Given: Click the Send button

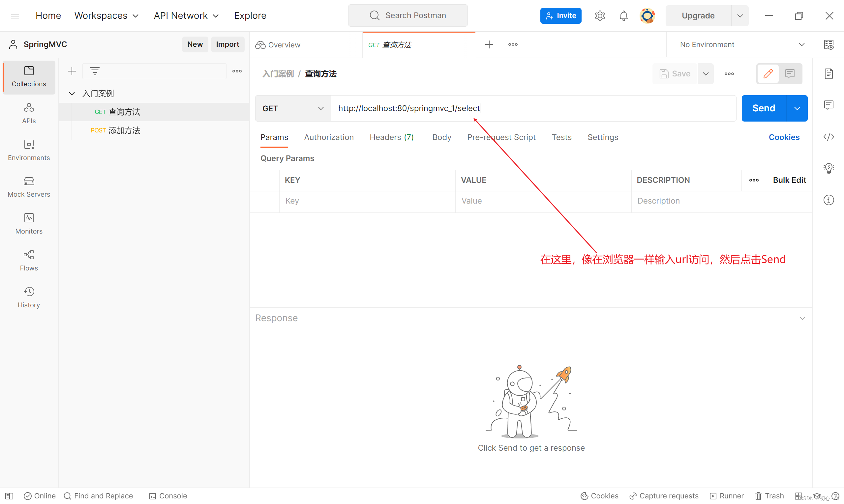Looking at the screenshot, I should [x=764, y=108].
